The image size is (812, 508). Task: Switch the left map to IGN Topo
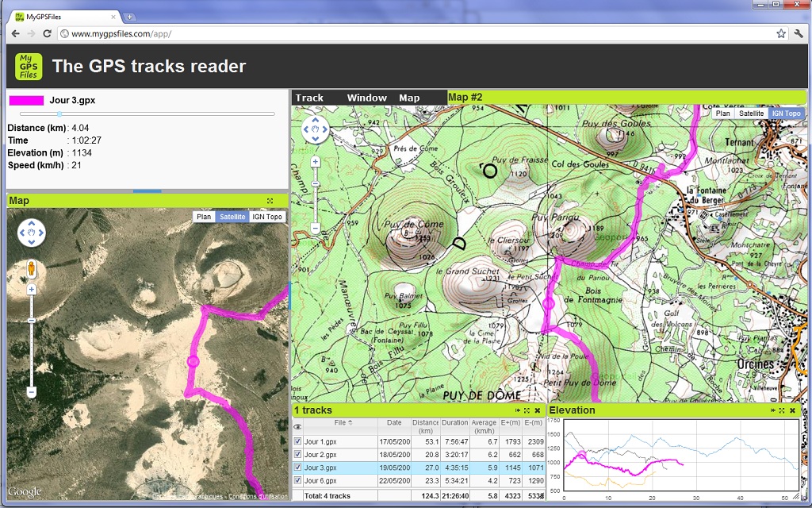[267, 217]
